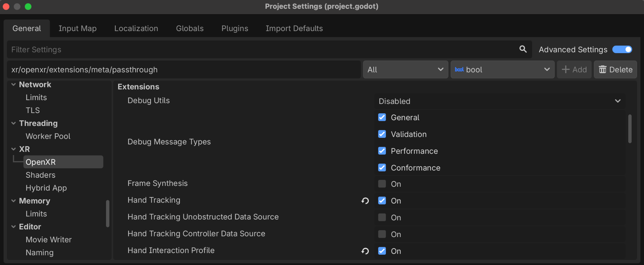Collapse the Memory tree section
Image resolution: width=644 pixels, height=265 pixels.
(x=14, y=201)
